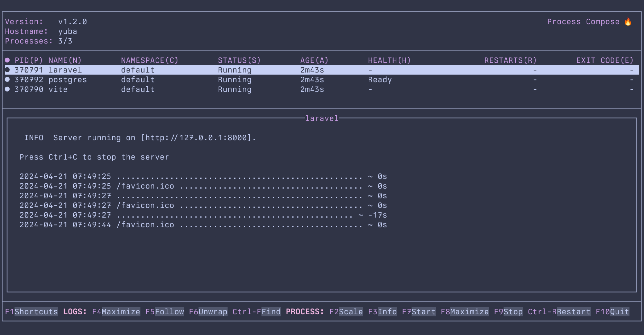Sort by NAMESPACE(C) column header
The width and height of the screenshot is (644, 335).
coord(150,60)
